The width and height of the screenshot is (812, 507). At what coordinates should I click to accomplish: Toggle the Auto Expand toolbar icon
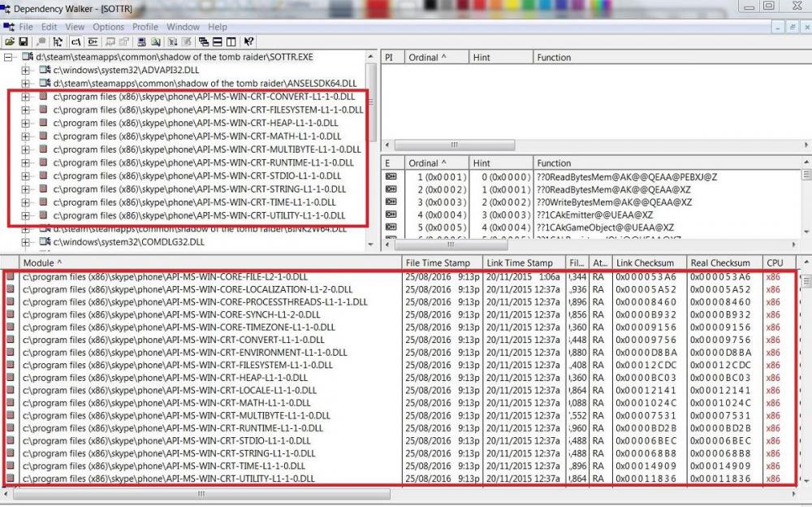58,42
